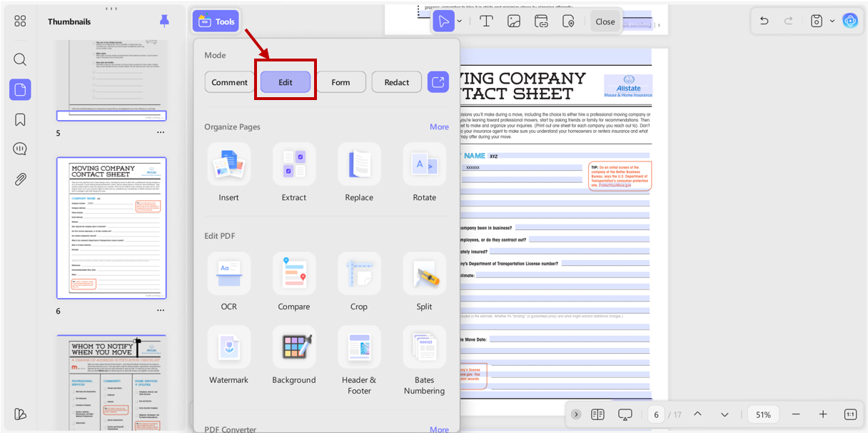This screenshot has width=868, height=433.
Task: Switch to Form mode
Action: pos(340,82)
